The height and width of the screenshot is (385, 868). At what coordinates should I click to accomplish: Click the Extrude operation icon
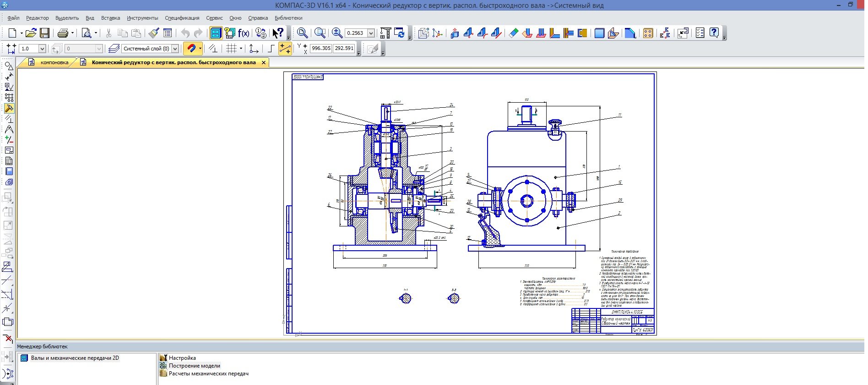[455, 33]
